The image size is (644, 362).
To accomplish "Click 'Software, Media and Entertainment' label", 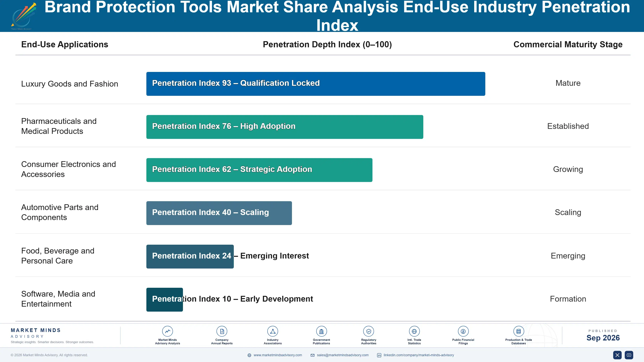I will point(58,299).
